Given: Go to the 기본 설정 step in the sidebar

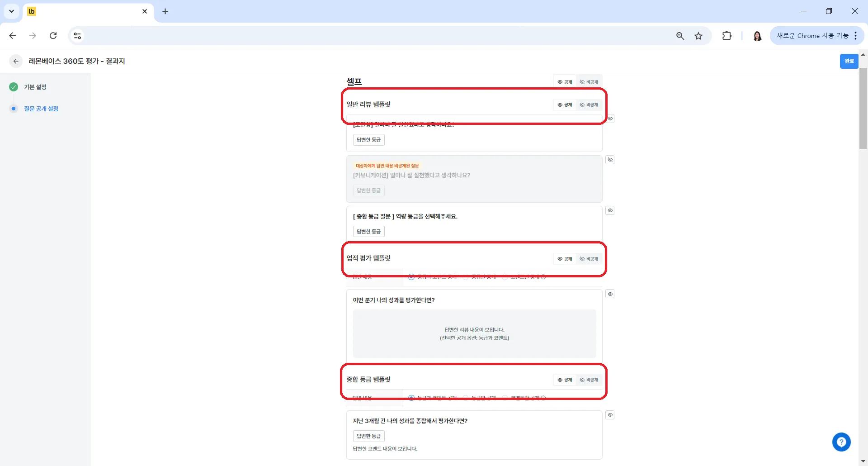Looking at the screenshot, I should click(35, 87).
